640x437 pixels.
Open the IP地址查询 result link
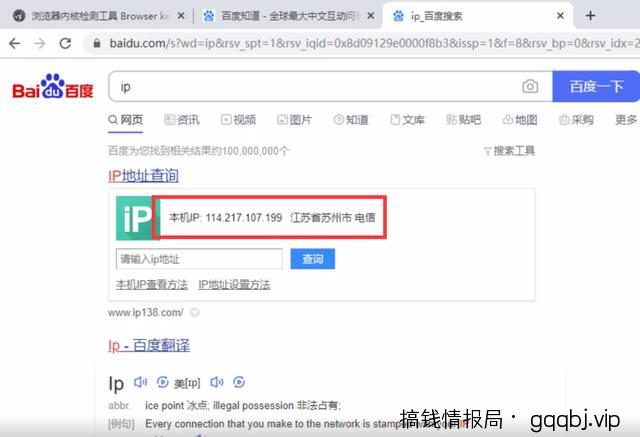click(x=143, y=176)
